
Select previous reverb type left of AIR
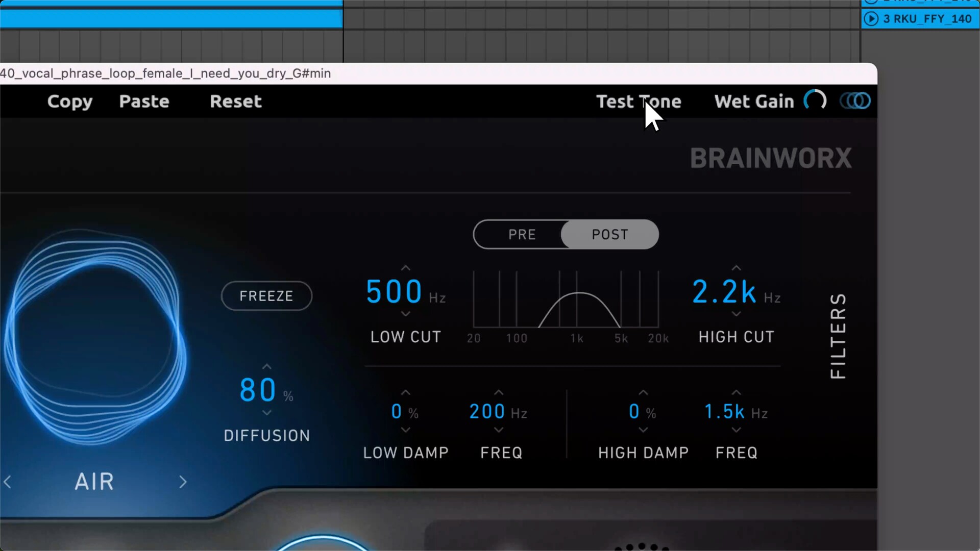point(7,482)
